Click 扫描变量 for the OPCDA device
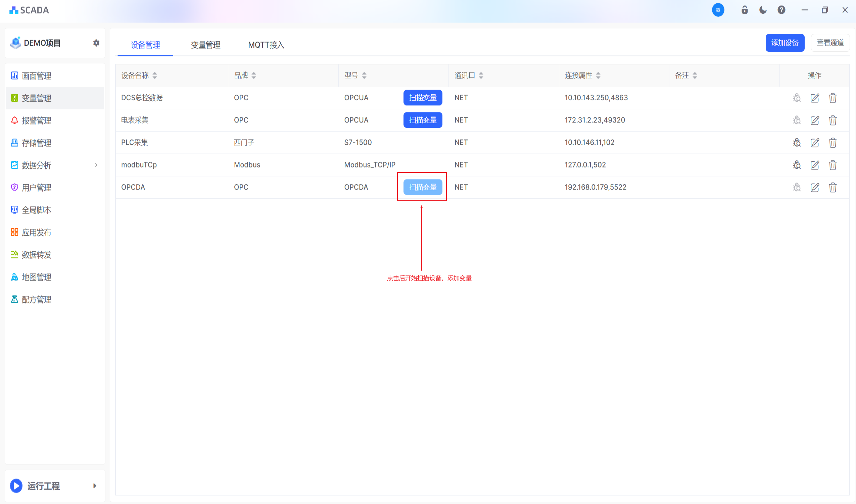The height and width of the screenshot is (504, 856). 423,187
